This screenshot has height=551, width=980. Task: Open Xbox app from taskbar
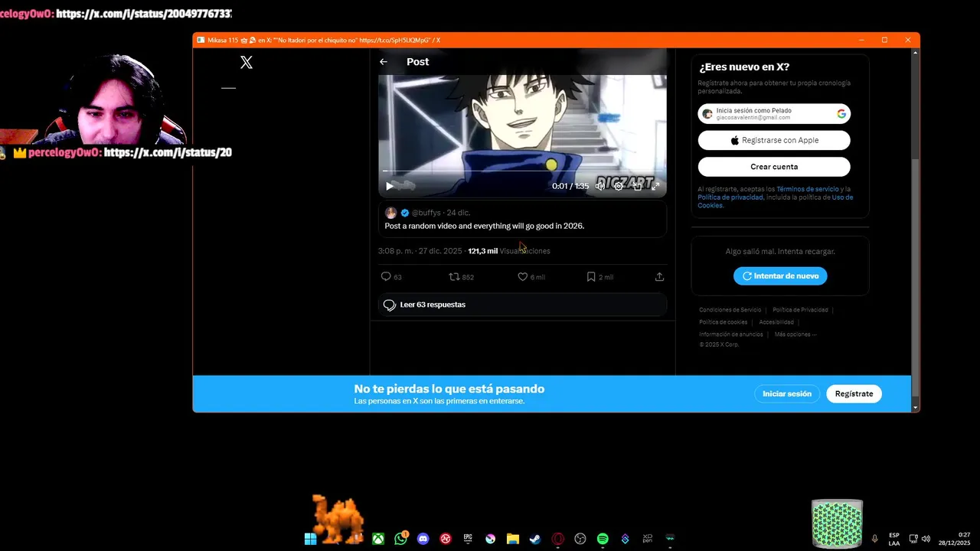pos(378,539)
